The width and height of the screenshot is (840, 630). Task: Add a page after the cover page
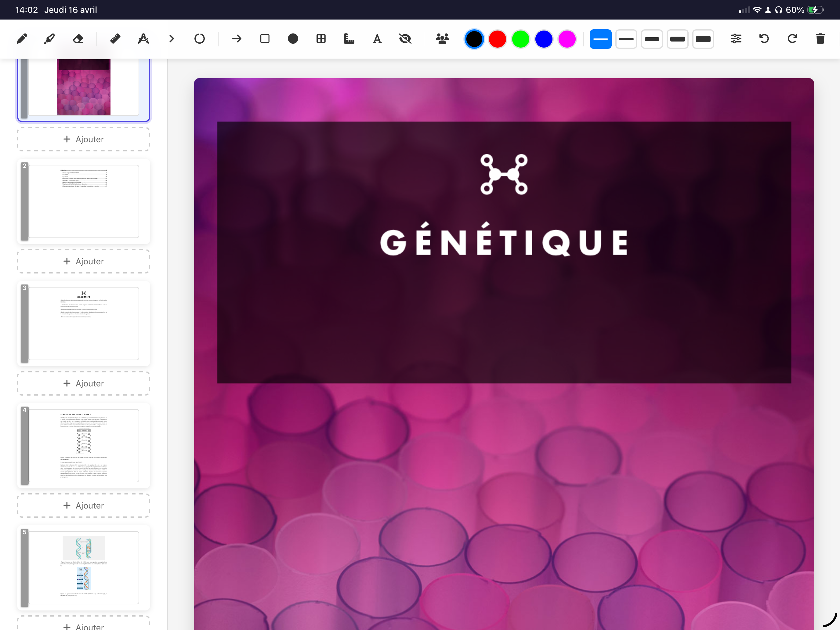pos(84,139)
